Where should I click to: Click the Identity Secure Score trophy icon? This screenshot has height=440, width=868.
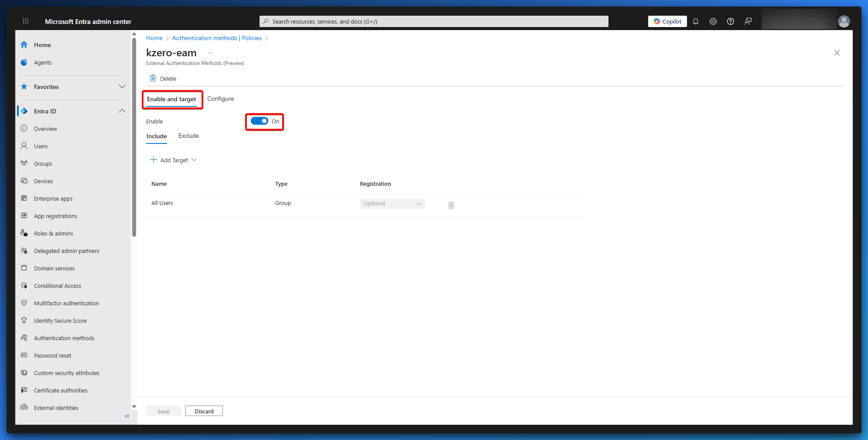pos(24,320)
